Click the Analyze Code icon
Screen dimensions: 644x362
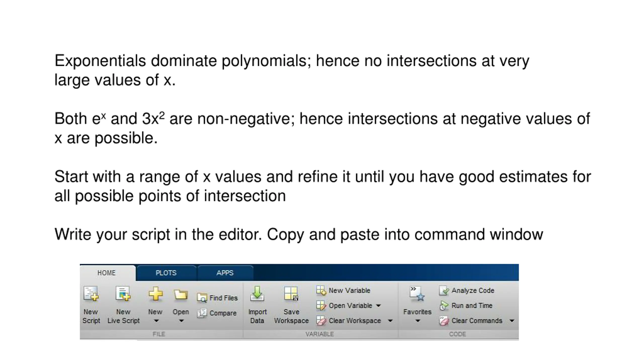click(444, 290)
